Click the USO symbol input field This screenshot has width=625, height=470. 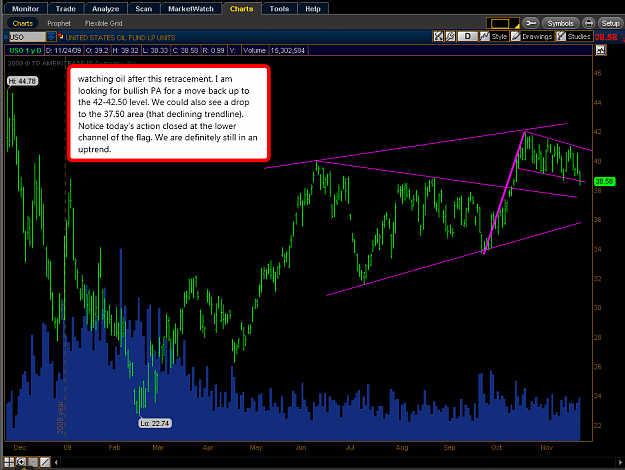[27, 37]
